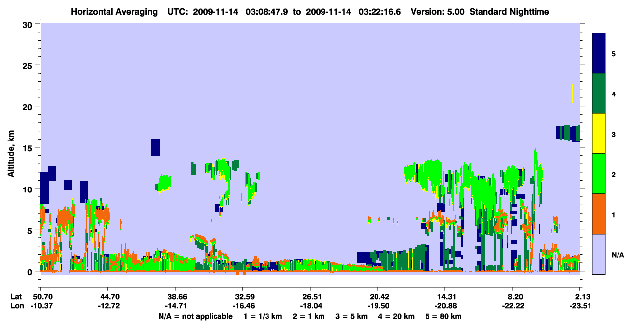Click legend text '4 = 20 km'
The image size is (644, 330).
397,316
